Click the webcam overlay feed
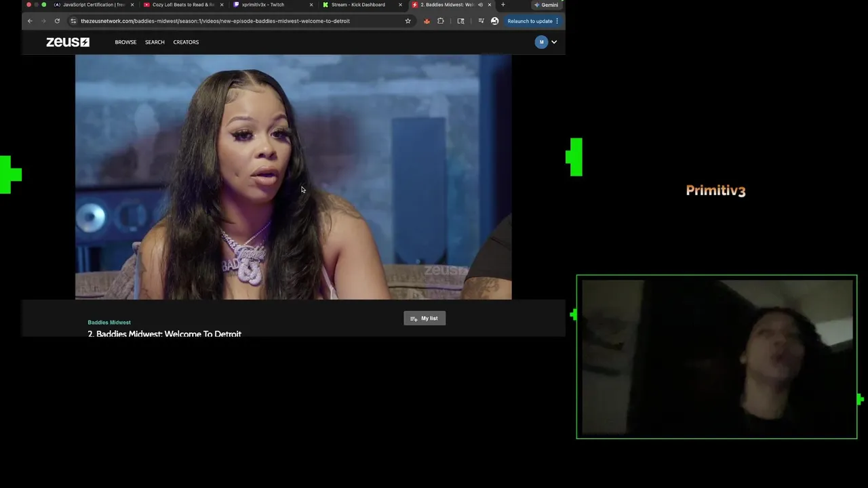 pyautogui.click(x=717, y=357)
